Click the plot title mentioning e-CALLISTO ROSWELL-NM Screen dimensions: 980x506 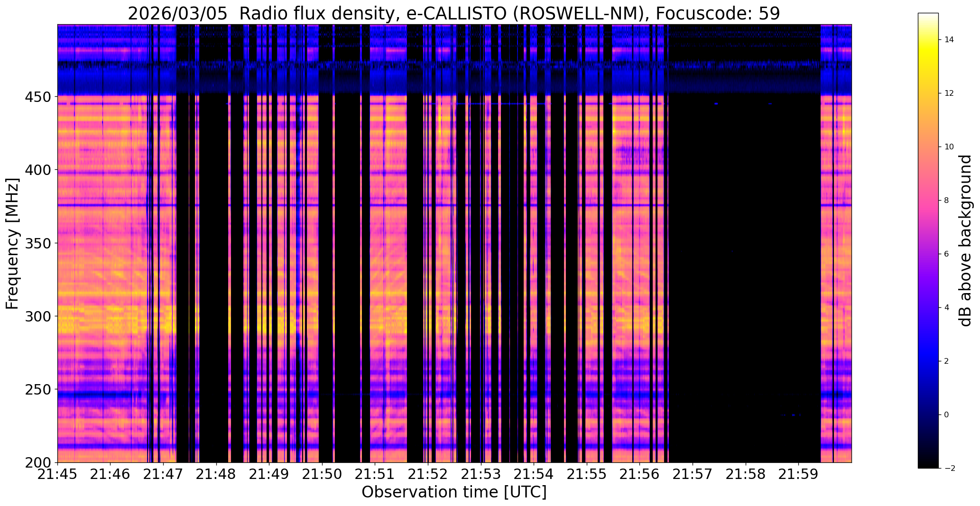coord(454,14)
